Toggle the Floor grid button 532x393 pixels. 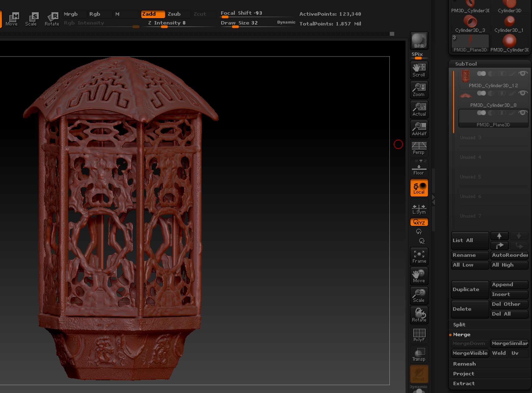(419, 168)
